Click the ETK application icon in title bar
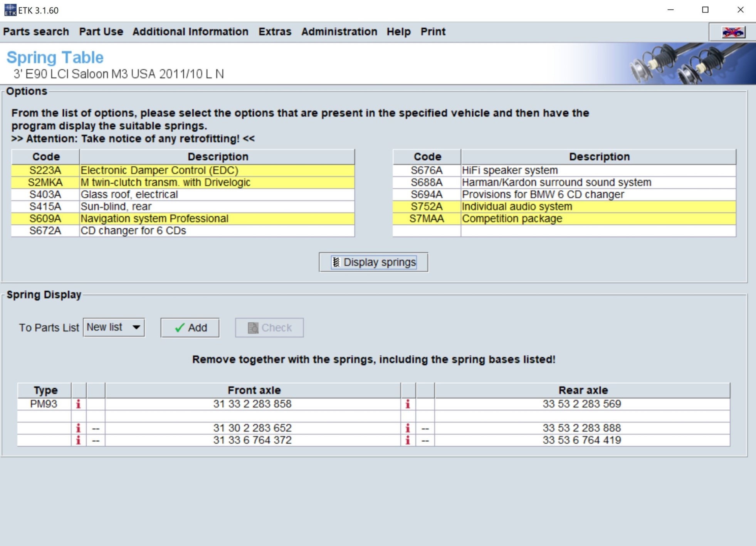Viewport: 756px width, 546px height. [x=10, y=10]
